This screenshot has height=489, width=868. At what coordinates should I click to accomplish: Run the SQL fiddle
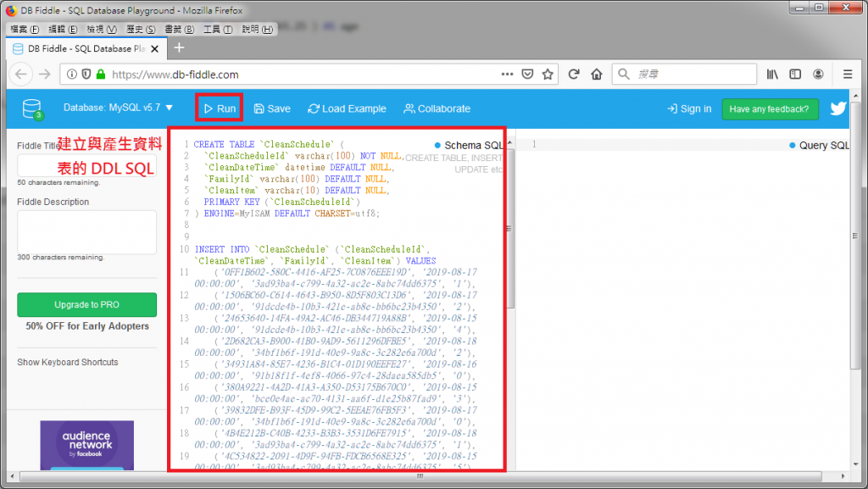tap(220, 108)
